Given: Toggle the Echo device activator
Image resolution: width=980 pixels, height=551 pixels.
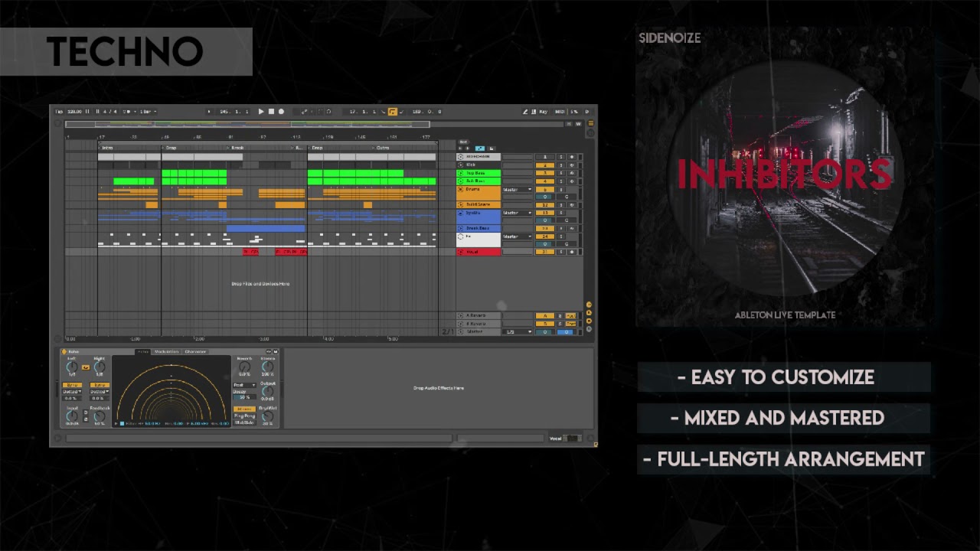Looking at the screenshot, I should [64, 352].
